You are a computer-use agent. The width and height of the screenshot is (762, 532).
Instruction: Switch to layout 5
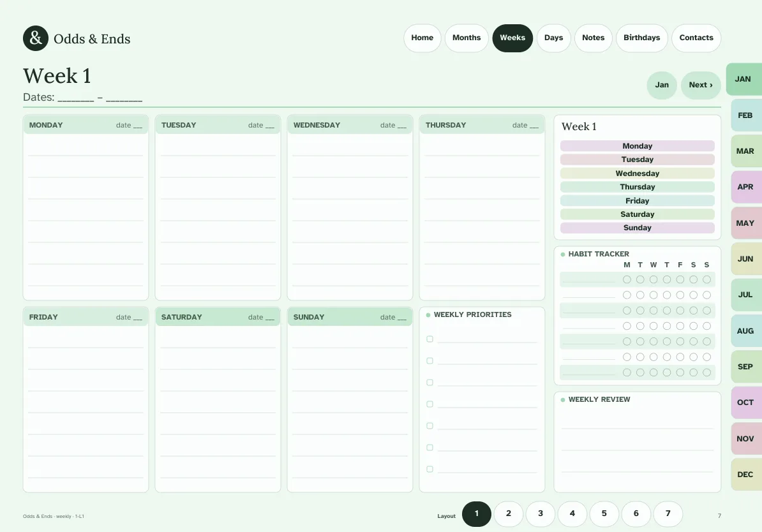[x=604, y=514]
